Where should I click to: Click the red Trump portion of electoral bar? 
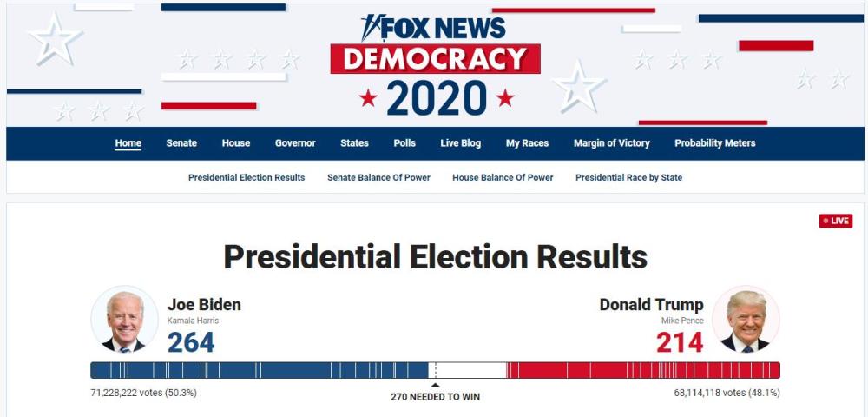click(x=642, y=370)
